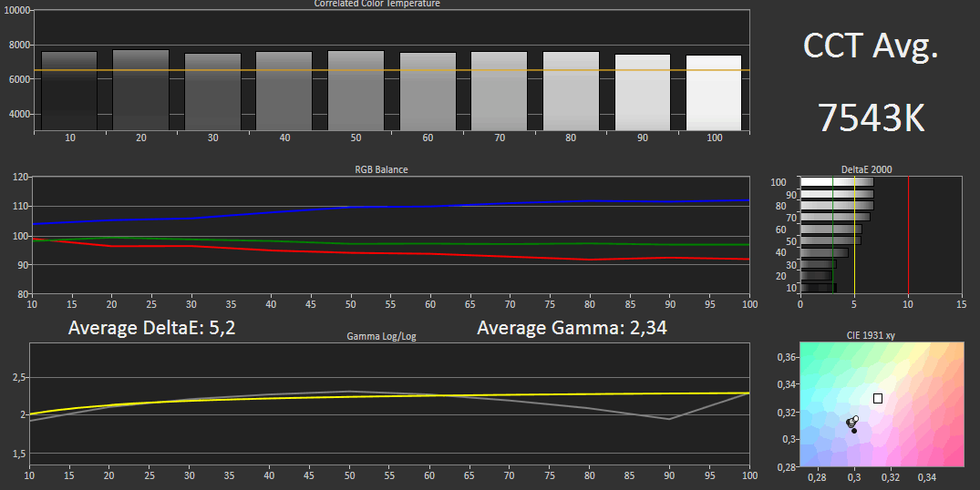The height and width of the screenshot is (490, 980).
Task: Select the 20% gray bar in CCT chart
Action: (140, 90)
